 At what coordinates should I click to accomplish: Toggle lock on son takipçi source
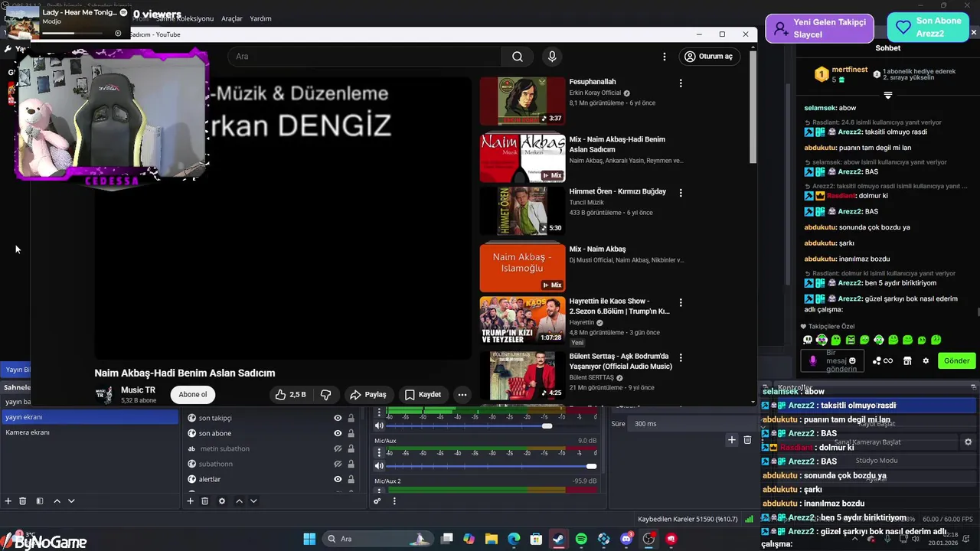[x=351, y=418]
